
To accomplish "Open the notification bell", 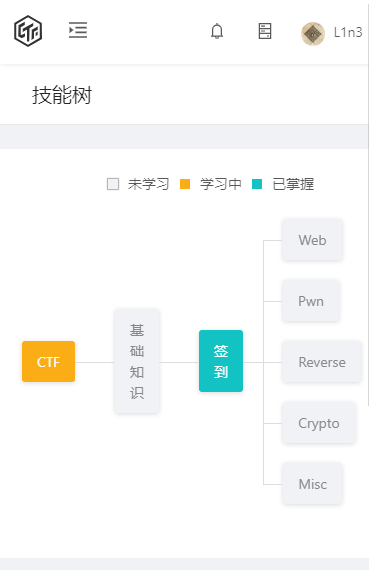I will (217, 31).
